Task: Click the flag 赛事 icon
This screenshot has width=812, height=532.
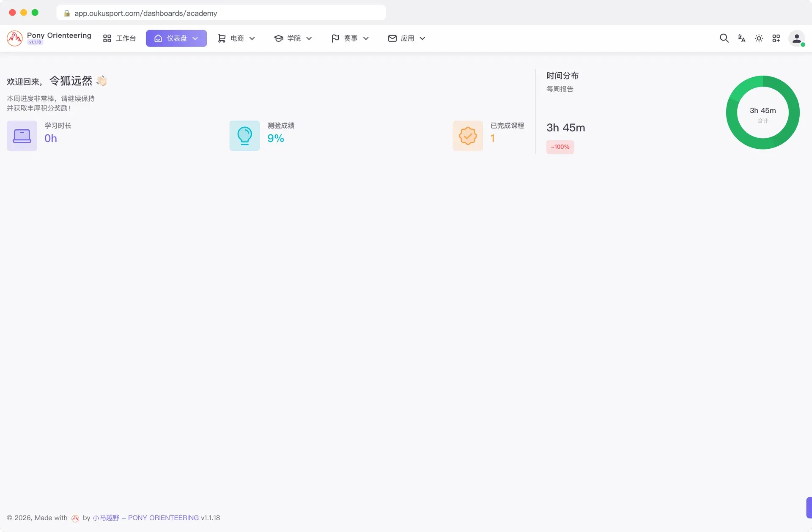Action: pos(335,38)
